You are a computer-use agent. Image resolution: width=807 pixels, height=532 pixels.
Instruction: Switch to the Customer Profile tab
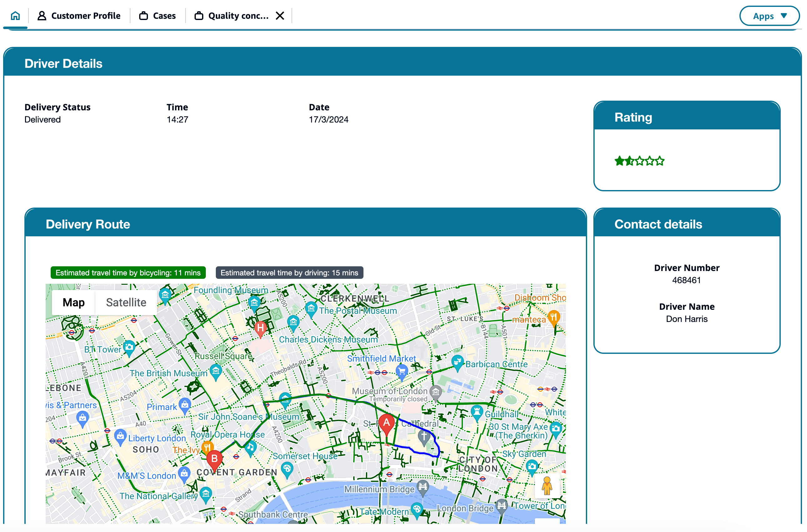pos(79,16)
